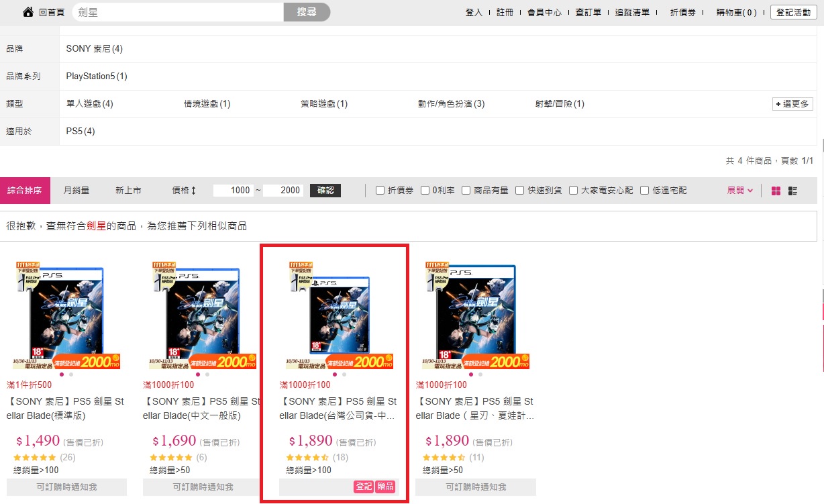Filter by 單人遊戲 (4) type
Screen dimensions: 824x504
coord(90,104)
